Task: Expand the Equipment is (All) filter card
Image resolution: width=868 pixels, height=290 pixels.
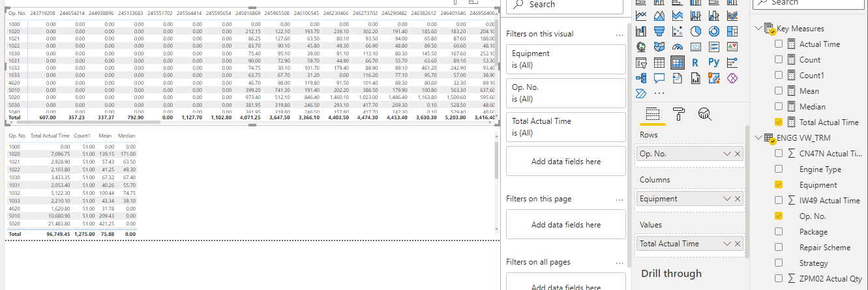Action: click(565, 59)
